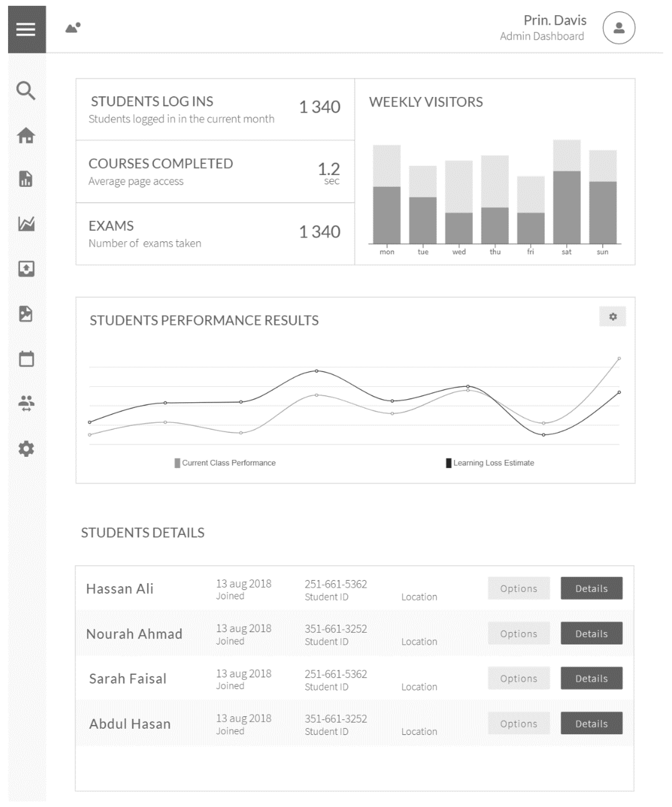Screen dimensions: 672x807
Task: Open the sidebar settings gear
Action: pos(26,449)
